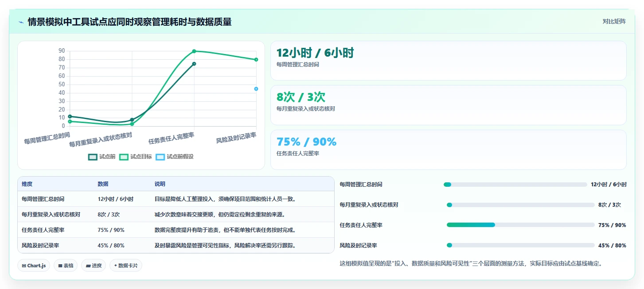The width and height of the screenshot is (644, 289).
Task: Click the 进度 tag chip
Action: coord(94,266)
